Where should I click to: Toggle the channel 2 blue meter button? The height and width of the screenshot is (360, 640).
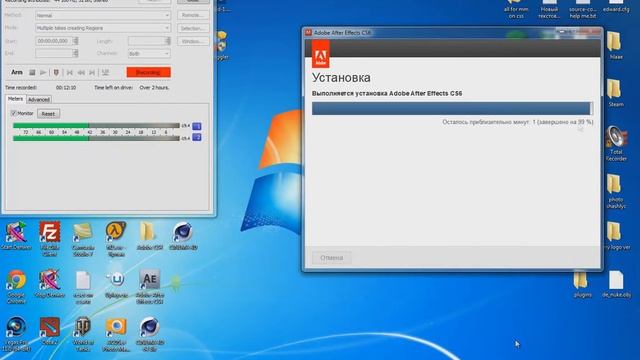pos(197,138)
